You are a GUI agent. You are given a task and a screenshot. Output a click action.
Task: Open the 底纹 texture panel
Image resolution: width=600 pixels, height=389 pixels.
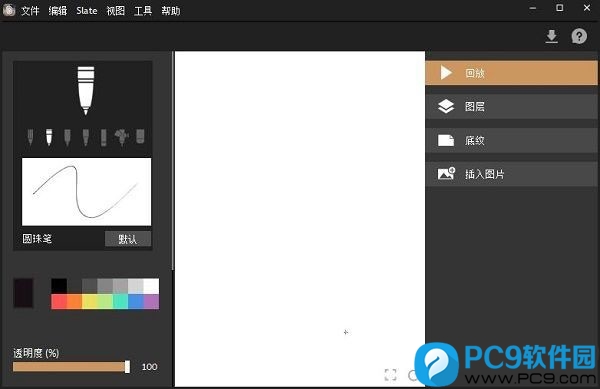pyautogui.click(x=511, y=140)
